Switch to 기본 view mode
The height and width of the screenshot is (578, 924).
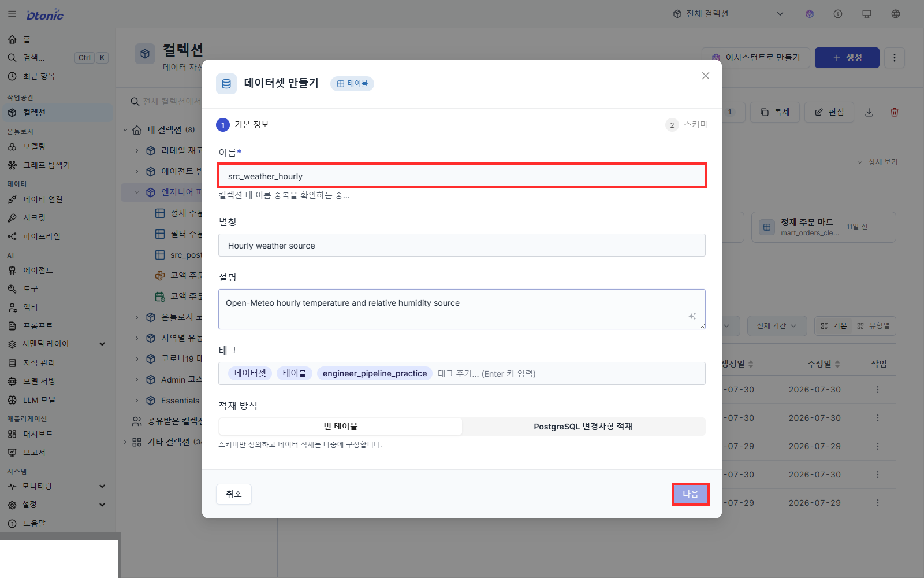tap(834, 326)
